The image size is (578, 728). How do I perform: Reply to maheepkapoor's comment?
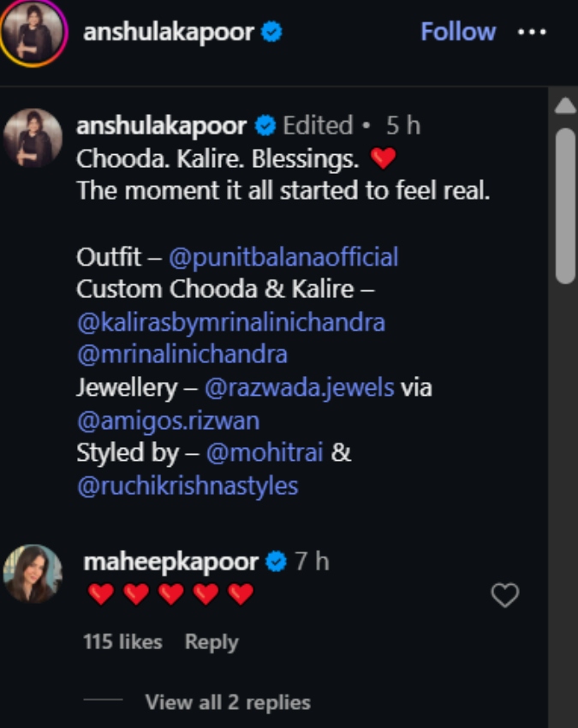[212, 642]
